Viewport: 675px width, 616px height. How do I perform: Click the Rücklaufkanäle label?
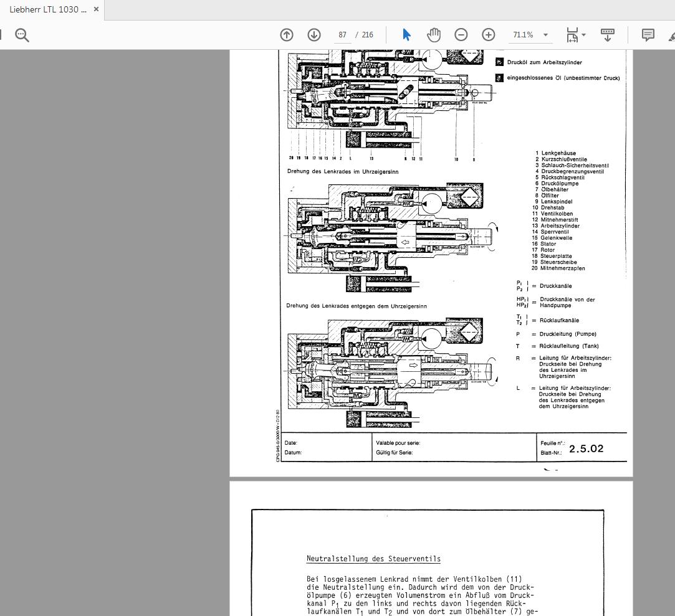tap(559, 321)
